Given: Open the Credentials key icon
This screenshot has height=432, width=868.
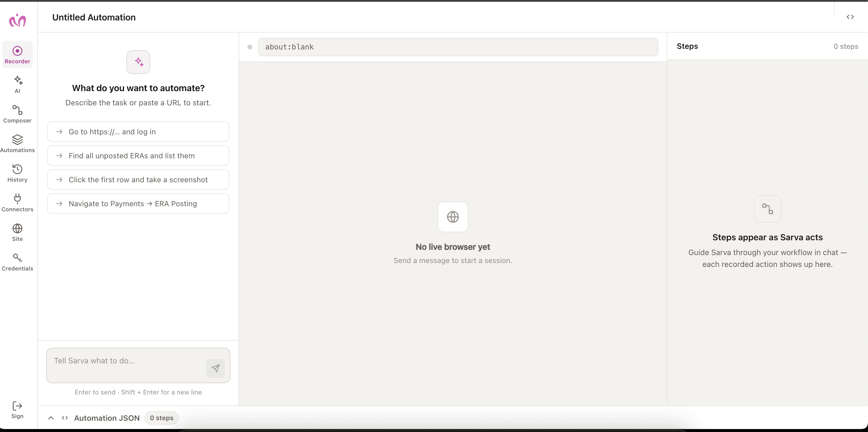Looking at the screenshot, I should 17,262.
